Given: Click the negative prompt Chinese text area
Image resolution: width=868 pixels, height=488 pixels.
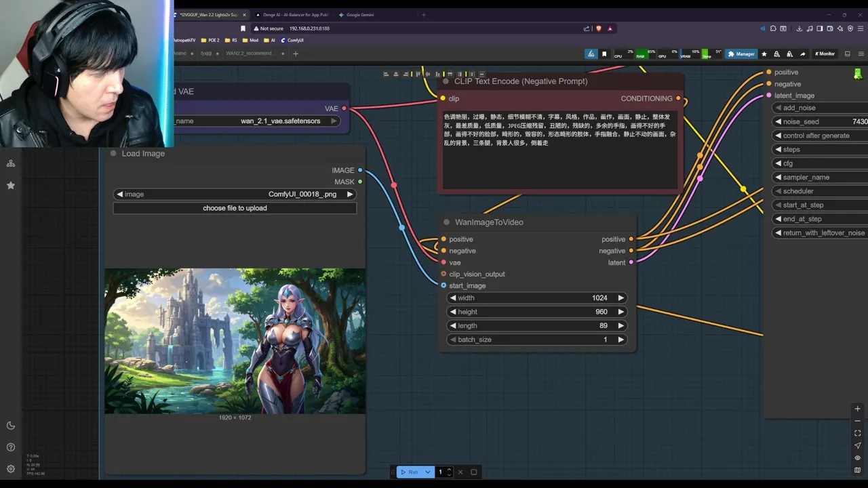Looking at the screenshot, I should point(559,150).
